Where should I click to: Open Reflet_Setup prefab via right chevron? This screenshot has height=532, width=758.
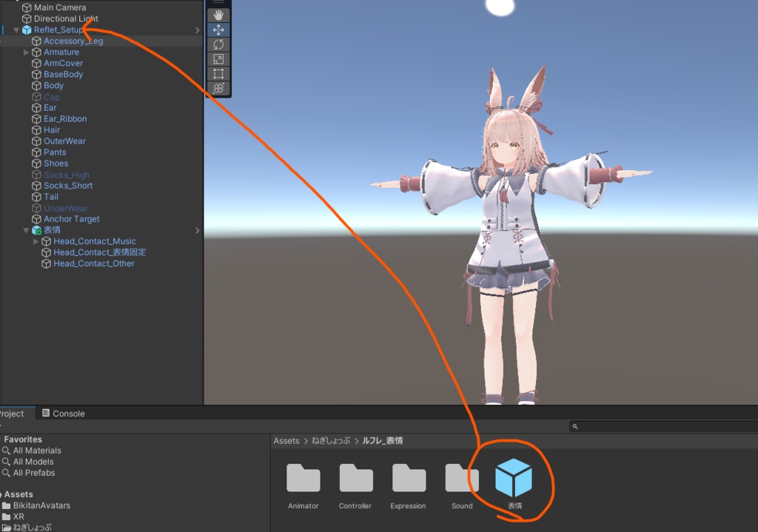[197, 30]
